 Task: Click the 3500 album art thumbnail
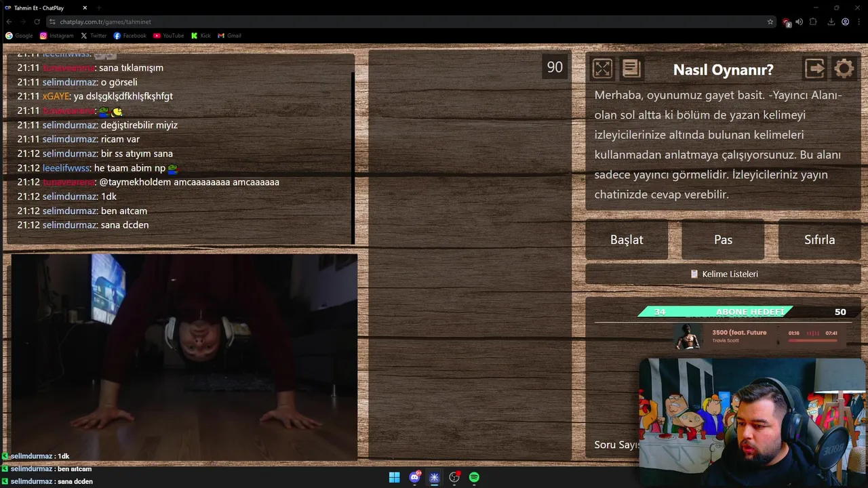click(688, 337)
